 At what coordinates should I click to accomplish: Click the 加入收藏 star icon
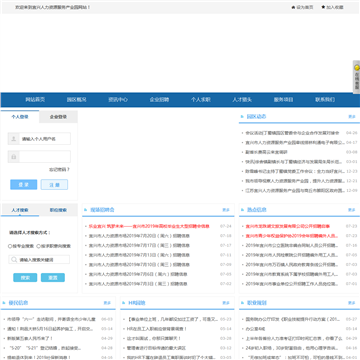coord(323,7)
